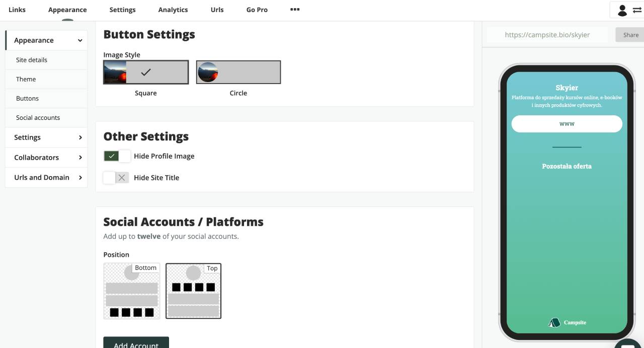Toggle Hide Site Title switch
644x348 pixels.
117,178
